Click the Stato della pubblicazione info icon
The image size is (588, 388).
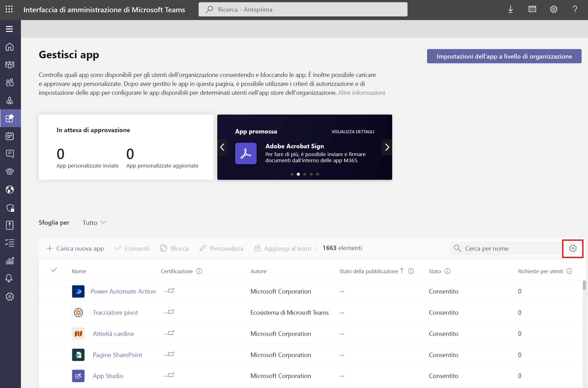click(411, 271)
